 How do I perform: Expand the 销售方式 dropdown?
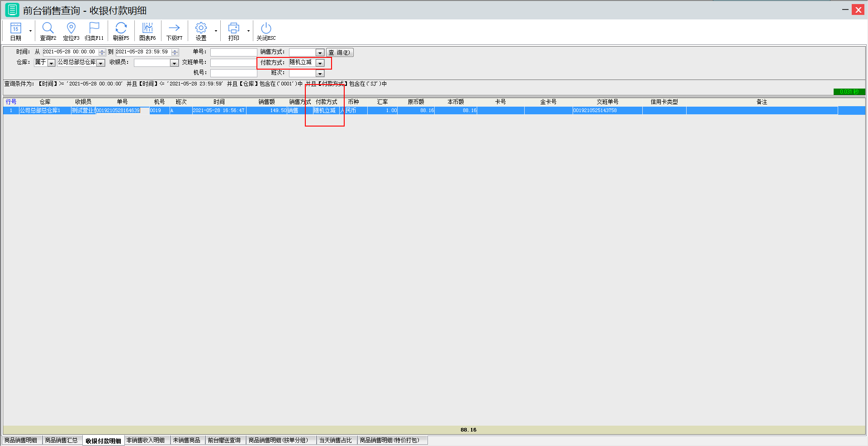click(x=319, y=53)
